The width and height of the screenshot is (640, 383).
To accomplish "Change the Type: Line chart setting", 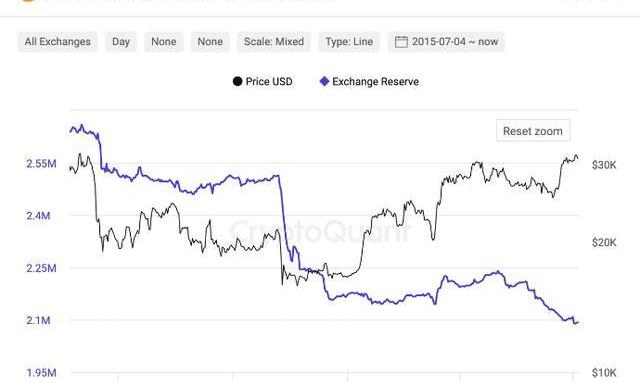I will pos(349,42).
